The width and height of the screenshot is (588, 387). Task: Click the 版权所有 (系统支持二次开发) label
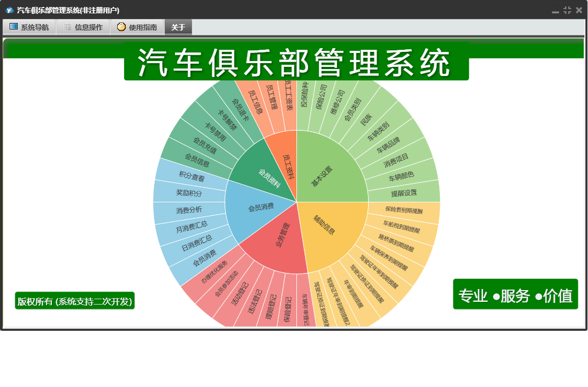tap(74, 301)
